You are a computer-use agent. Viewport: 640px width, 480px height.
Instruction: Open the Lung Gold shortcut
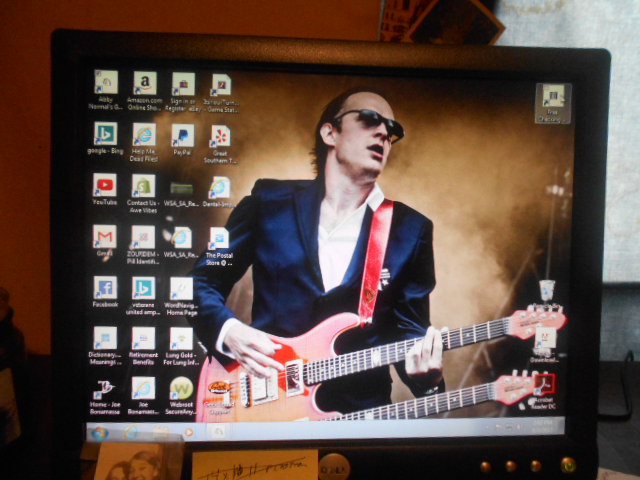(181, 338)
